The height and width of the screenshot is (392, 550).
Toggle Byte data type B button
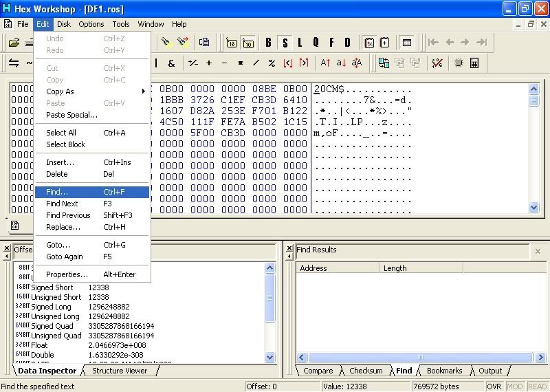tap(268, 43)
